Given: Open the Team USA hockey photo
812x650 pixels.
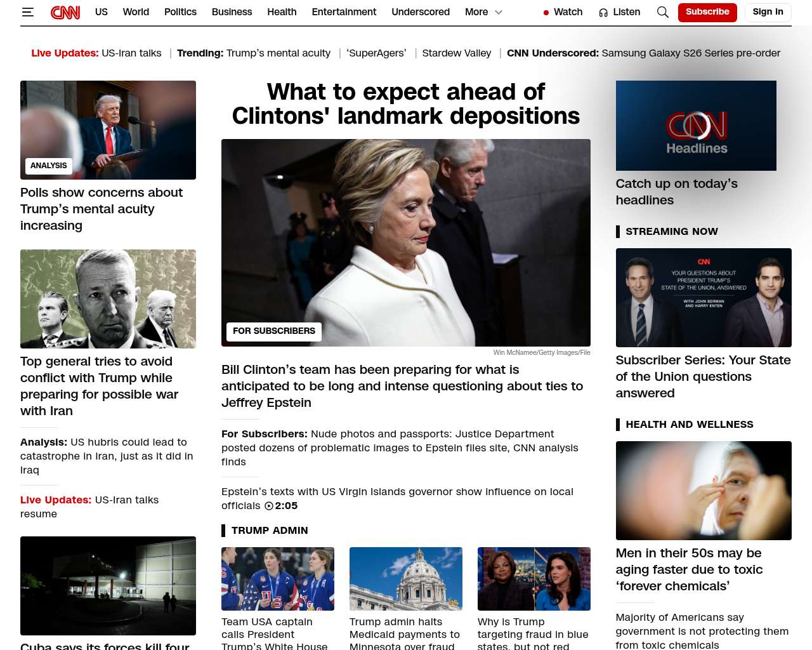Looking at the screenshot, I should tap(278, 579).
